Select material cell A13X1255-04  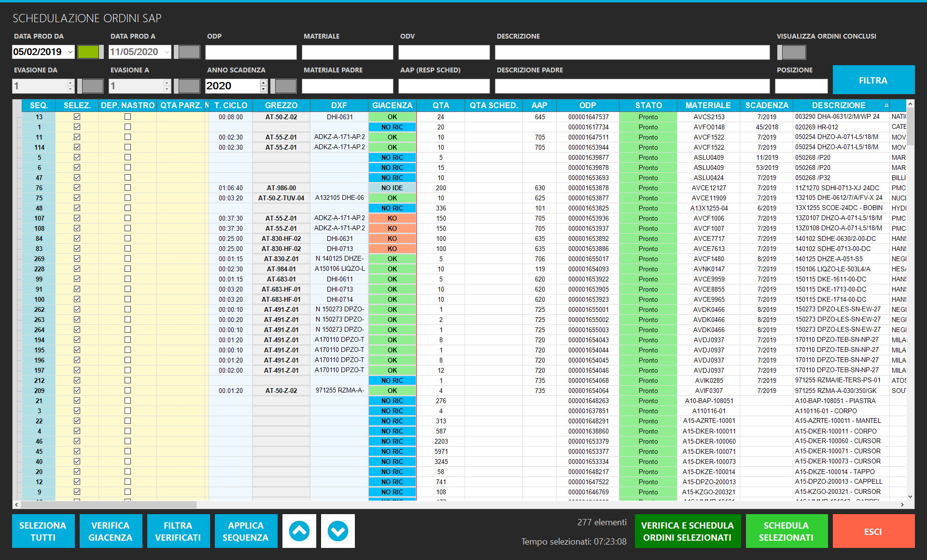pyautogui.click(x=708, y=208)
